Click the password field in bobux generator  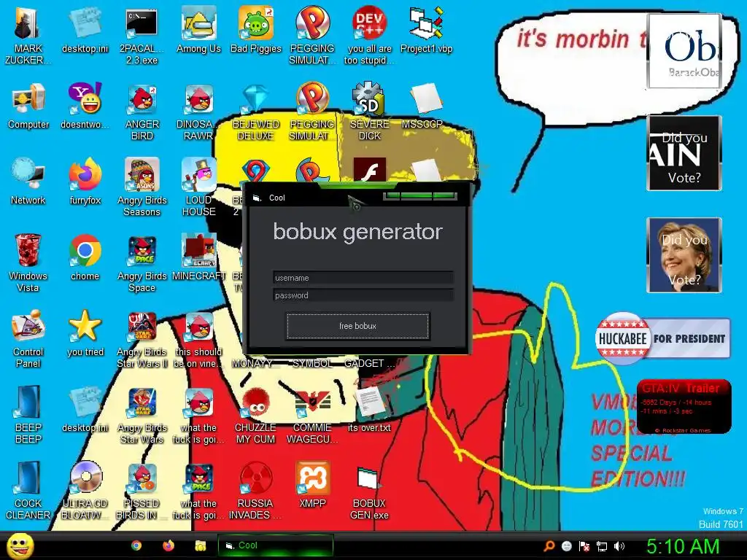363,295
